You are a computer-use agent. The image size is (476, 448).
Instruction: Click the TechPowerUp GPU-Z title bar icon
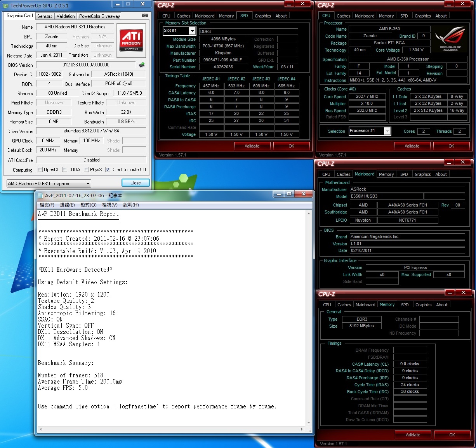[6, 5]
